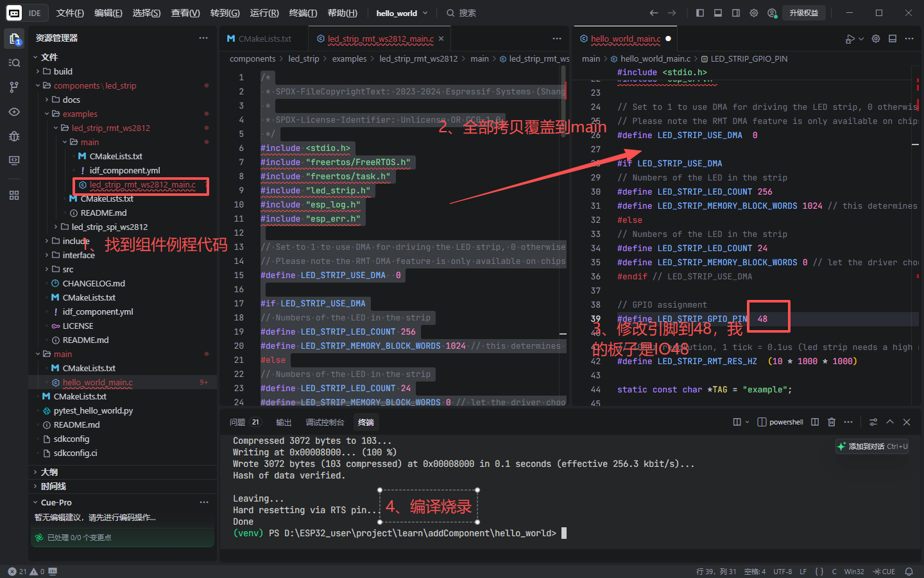Open the Extensions view in activity bar
The image size is (924, 578).
coord(14,195)
